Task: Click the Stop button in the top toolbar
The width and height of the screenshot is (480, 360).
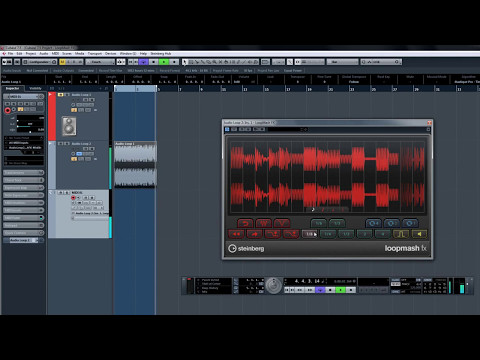Action: tap(154, 62)
